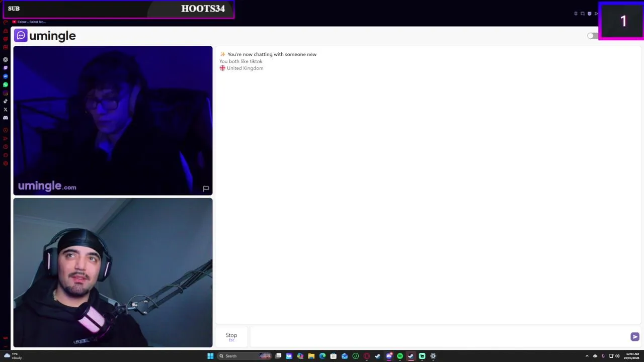Screen dimensions: 644x362
Task: Open Messenger in the browser sidebar
Action: coord(6,76)
